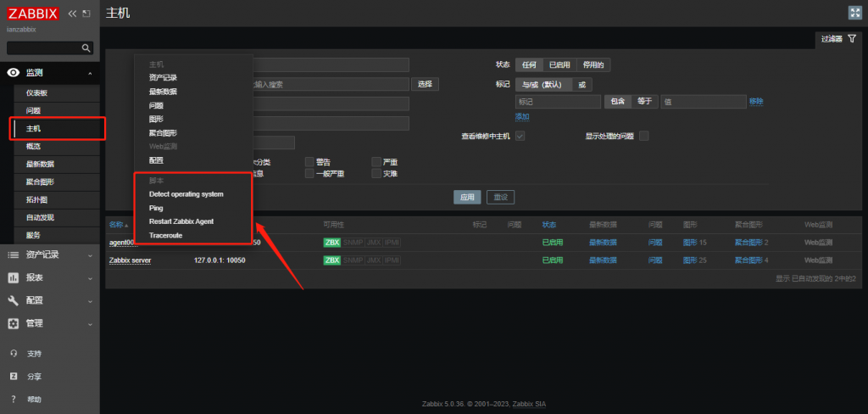Click the ZBX badge for Zabbix server

pyautogui.click(x=332, y=260)
